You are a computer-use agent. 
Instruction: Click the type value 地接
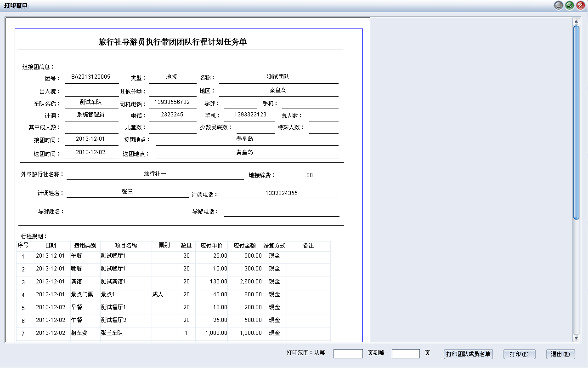click(x=171, y=77)
